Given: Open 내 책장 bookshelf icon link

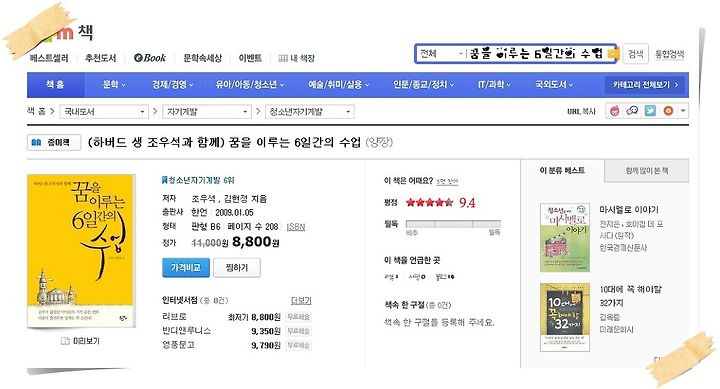Looking at the screenshot, I should pos(297,58).
